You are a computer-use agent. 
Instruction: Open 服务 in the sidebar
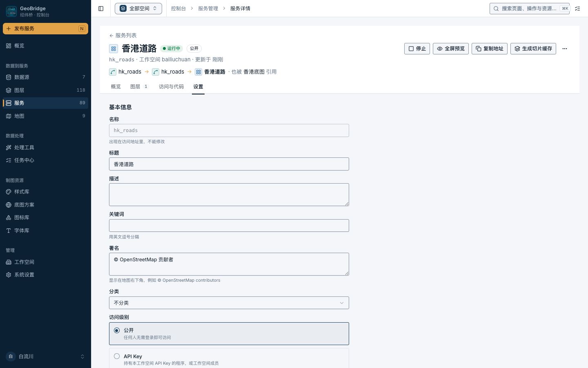(45, 103)
